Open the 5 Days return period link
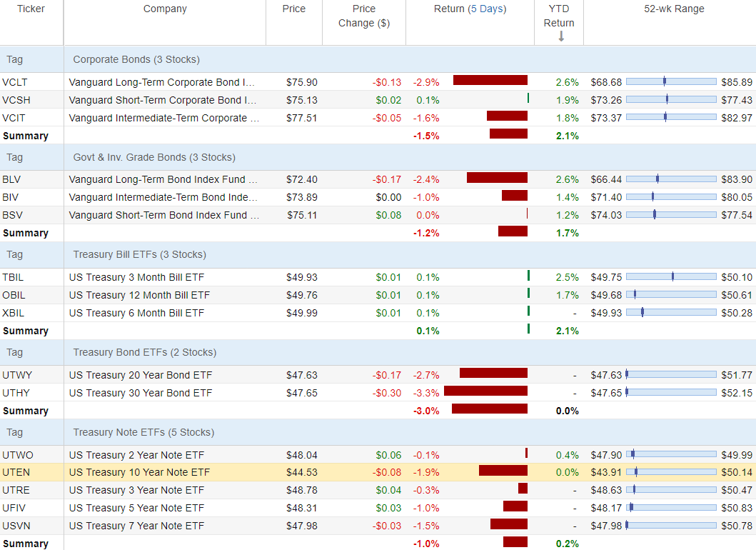 point(487,9)
